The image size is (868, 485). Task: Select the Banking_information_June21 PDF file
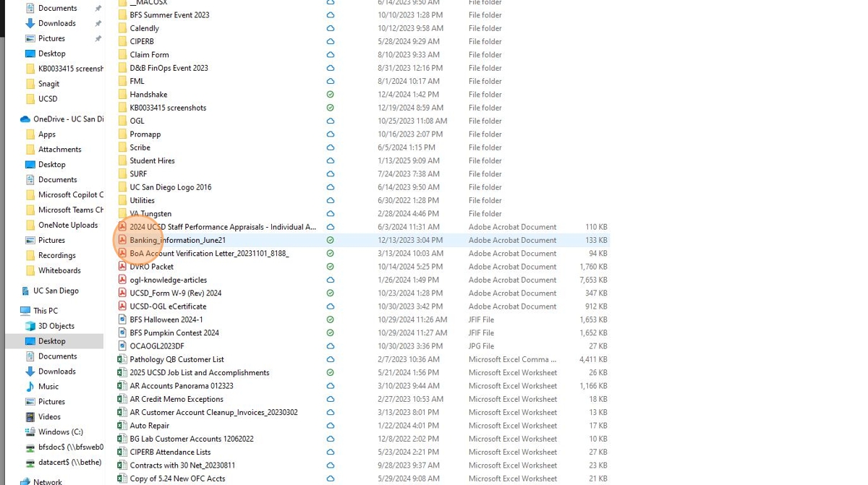coord(177,240)
